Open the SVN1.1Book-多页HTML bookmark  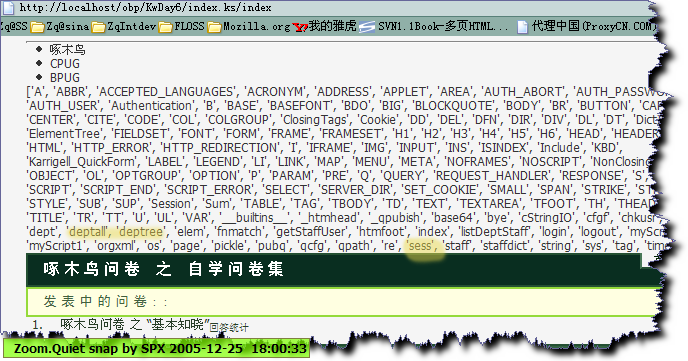442,26
